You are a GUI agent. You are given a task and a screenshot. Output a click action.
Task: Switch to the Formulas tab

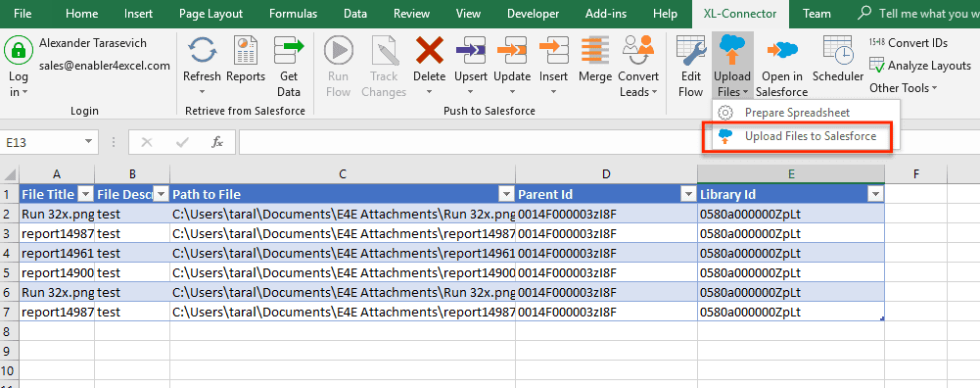(x=293, y=13)
